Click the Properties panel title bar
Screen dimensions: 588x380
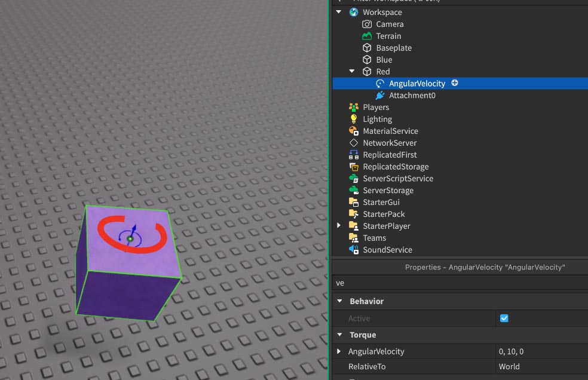click(460, 267)
